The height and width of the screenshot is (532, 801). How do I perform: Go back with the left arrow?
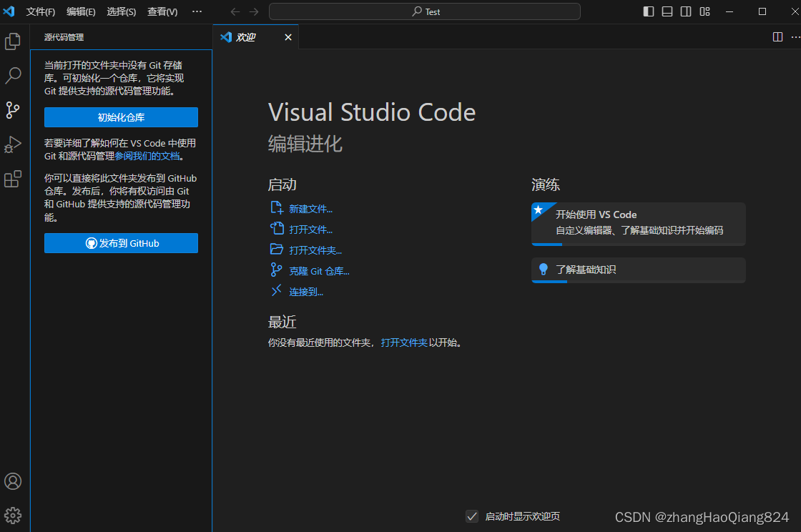point(235,11)
